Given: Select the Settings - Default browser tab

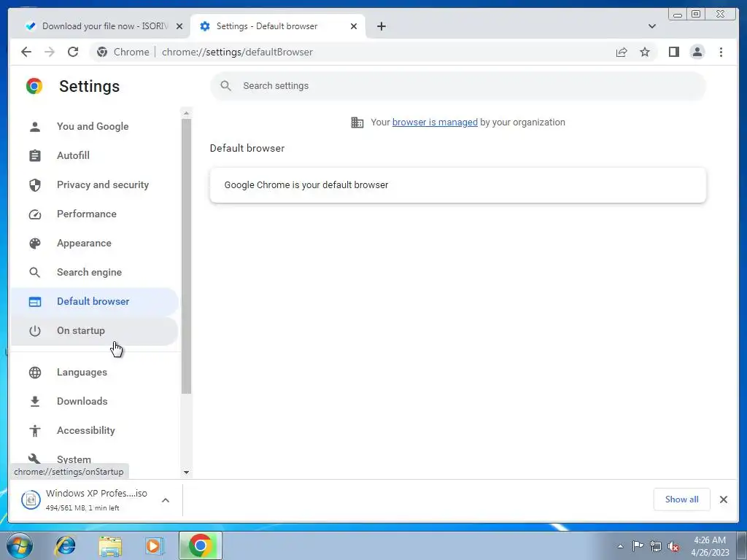Looking at the screenshot, I should [277, 26].
